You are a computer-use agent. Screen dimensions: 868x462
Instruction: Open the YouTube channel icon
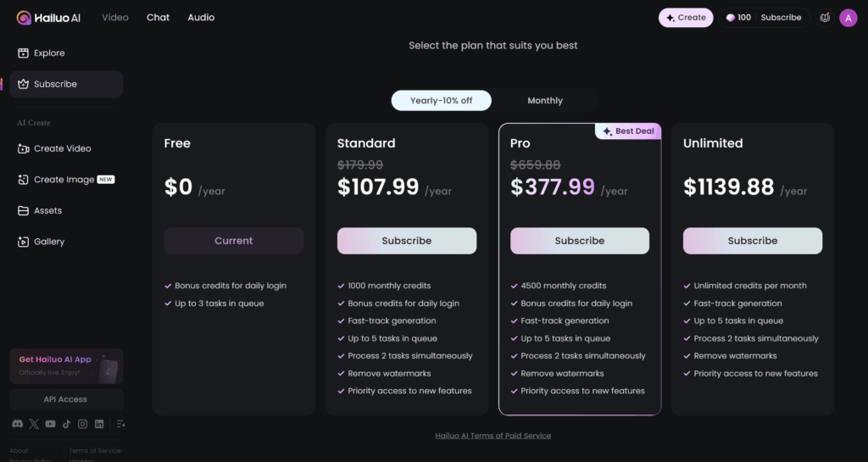coord(51,424)
